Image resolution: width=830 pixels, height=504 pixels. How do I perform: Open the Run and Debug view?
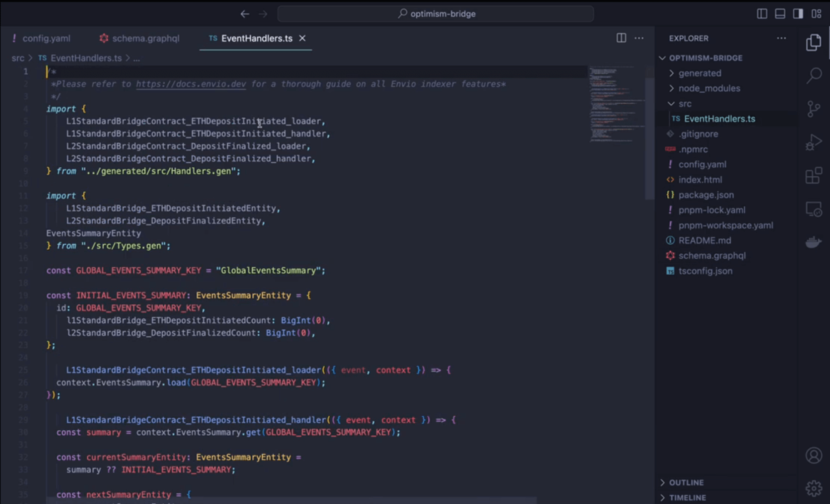click(814, 142)
